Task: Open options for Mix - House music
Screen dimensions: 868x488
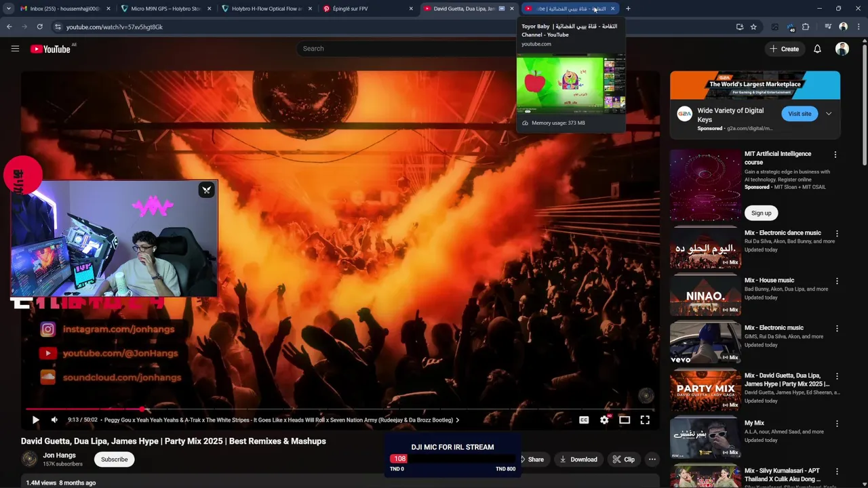Action: pyautogui.click(x=837, y=281)
